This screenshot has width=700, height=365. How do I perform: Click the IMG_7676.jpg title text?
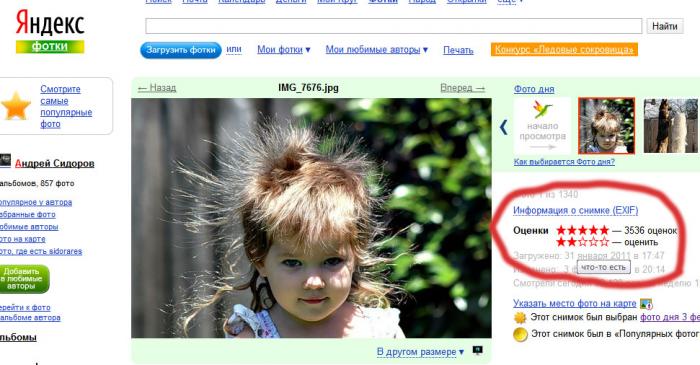[308, 87]
